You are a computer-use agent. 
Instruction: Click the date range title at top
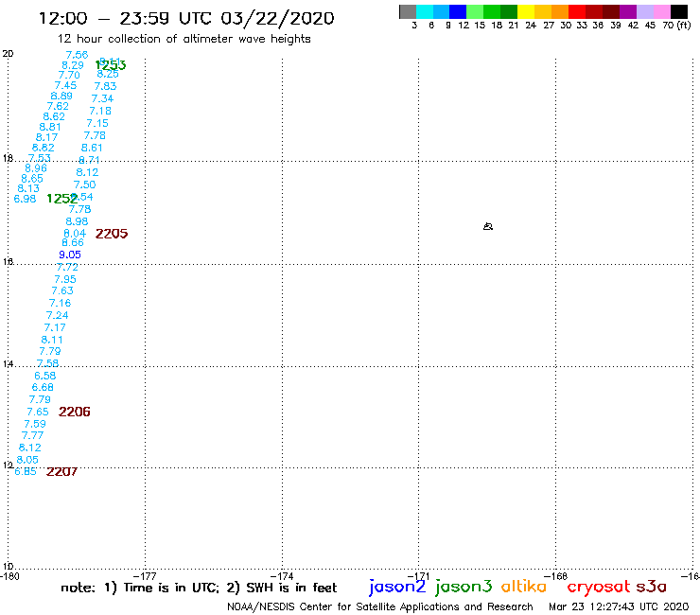click(x=186, y=19)
